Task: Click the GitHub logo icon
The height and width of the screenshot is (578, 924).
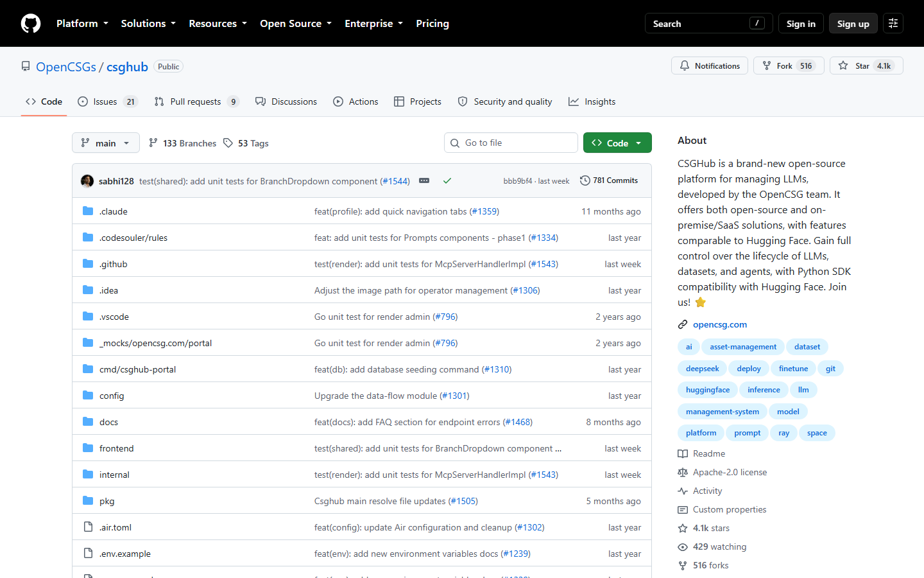Action: [31, 24]
